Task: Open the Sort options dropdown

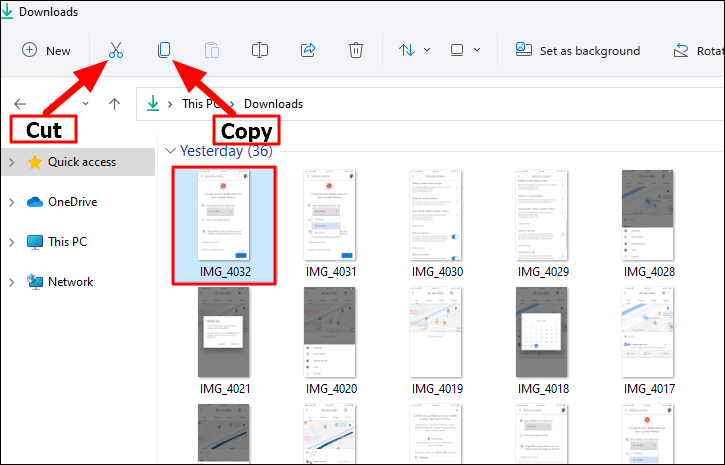Action: (414, 50)
